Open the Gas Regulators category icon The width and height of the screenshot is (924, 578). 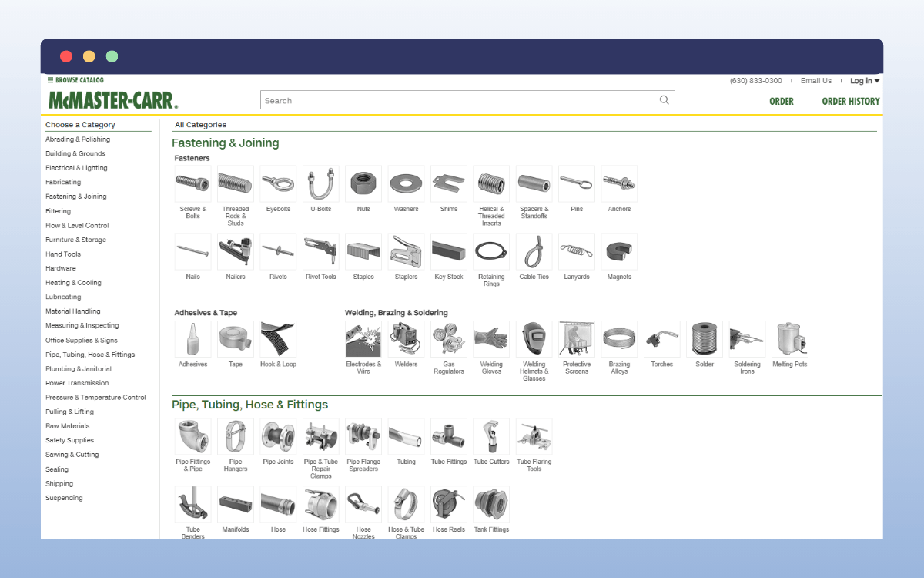tap(448, 338)
